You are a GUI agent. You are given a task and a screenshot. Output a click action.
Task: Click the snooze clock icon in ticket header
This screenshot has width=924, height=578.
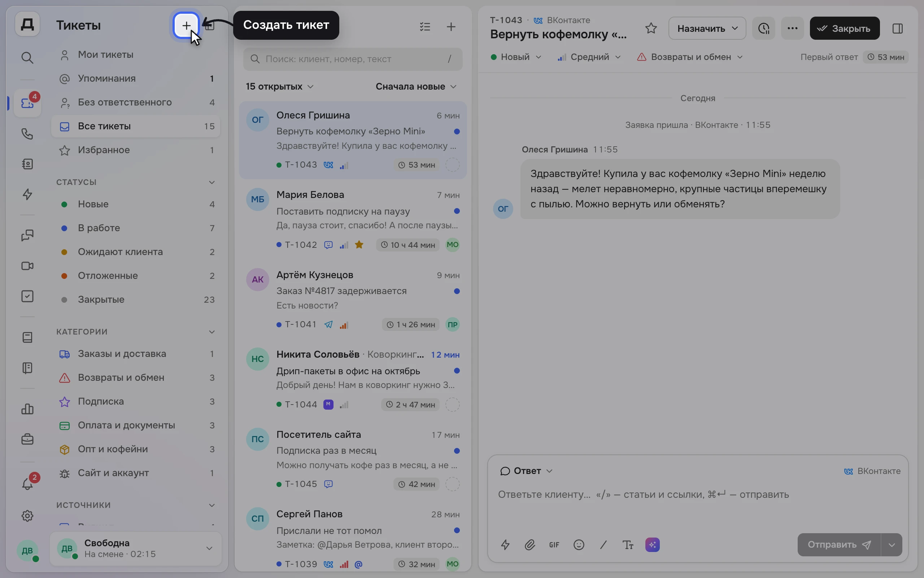tap(764, 28)
